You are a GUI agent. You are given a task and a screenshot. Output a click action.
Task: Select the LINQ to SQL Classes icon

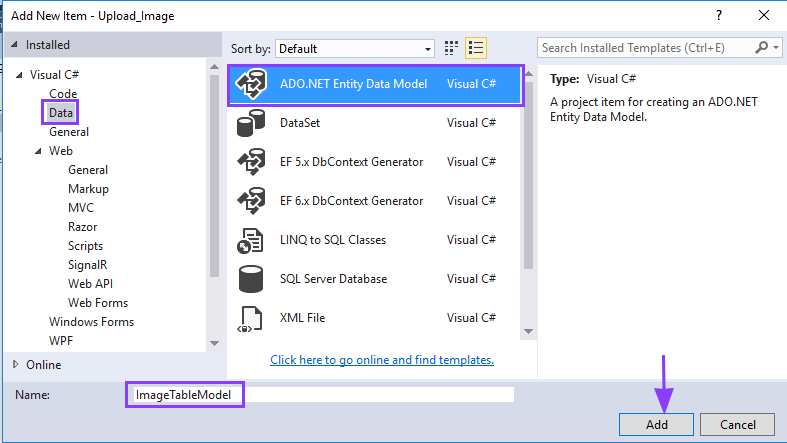[x=249, y=240]
